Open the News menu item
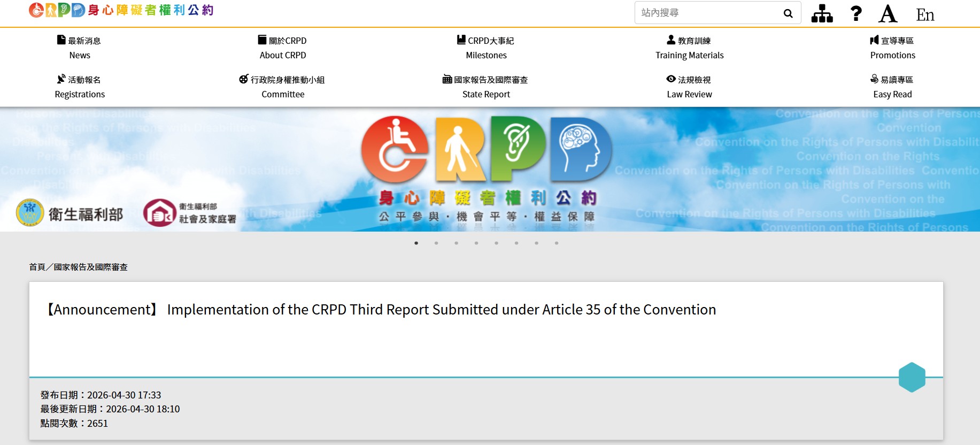Viewport: 980px width, 445px height. [x=80, y=48]
